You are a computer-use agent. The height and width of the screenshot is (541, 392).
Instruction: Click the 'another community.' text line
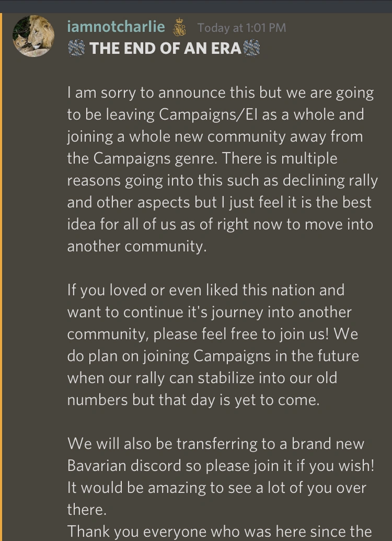pos(137,247)
